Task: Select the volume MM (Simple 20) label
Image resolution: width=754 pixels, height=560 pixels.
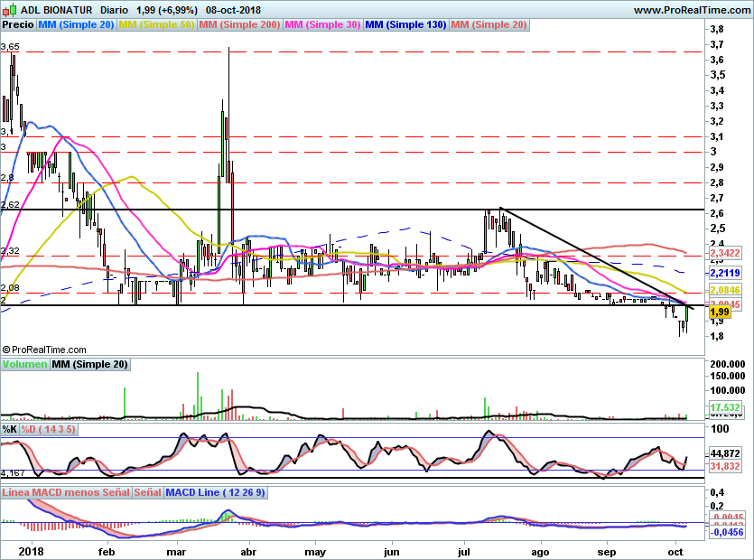Action: tap(90, 364)
